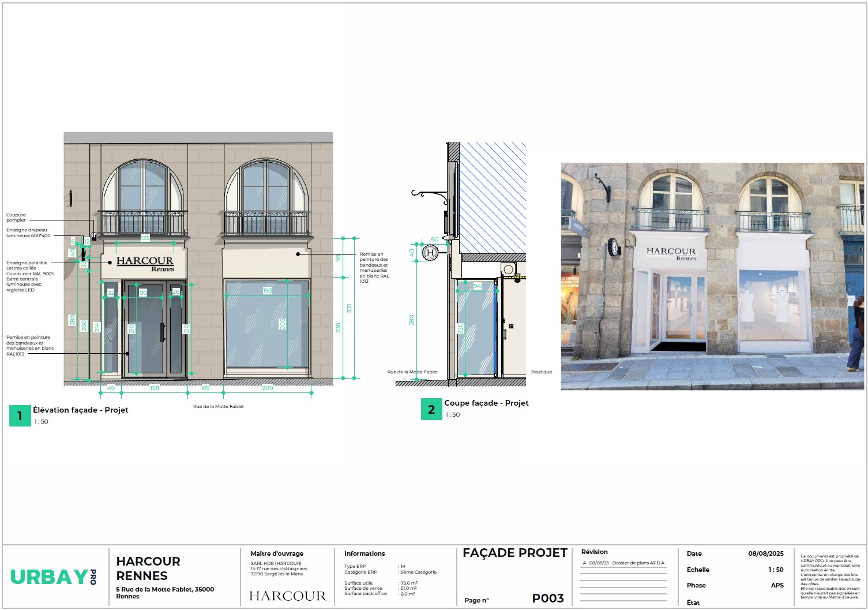This screenshot has width=868, height=610.
Task: Click the green number 1 view badge
Action: click(20, 416)
